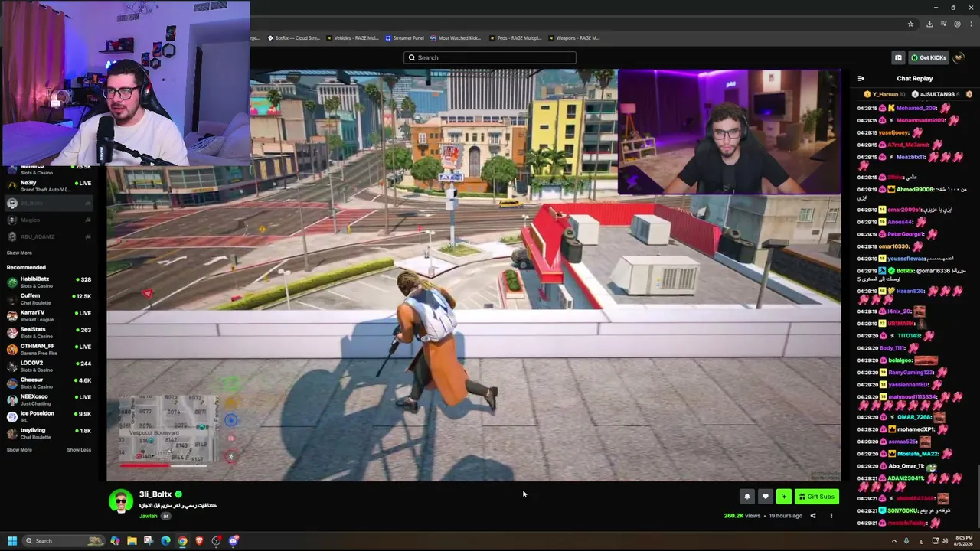The height and width of the screenshot is (551, 980).
Task: Open Discord from the taskbar
Action: pos(234,541)
